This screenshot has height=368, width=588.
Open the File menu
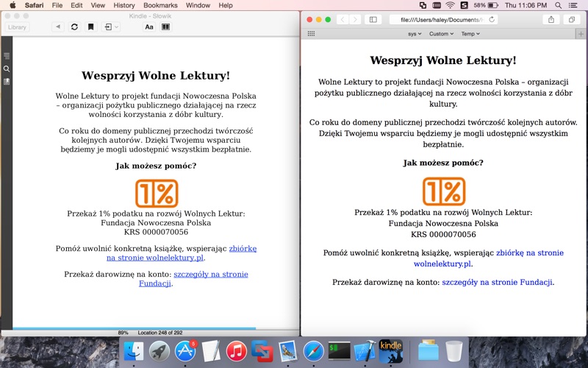[57, 5]
